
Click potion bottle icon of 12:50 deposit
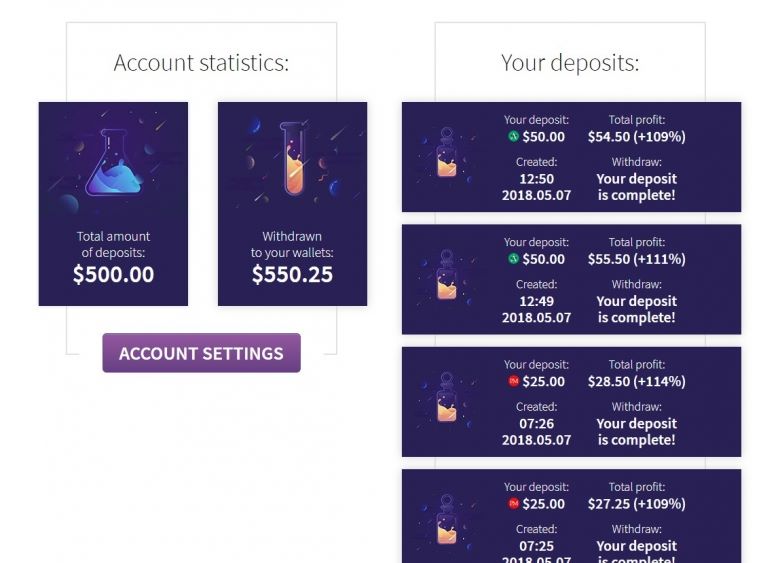[447, 152]
